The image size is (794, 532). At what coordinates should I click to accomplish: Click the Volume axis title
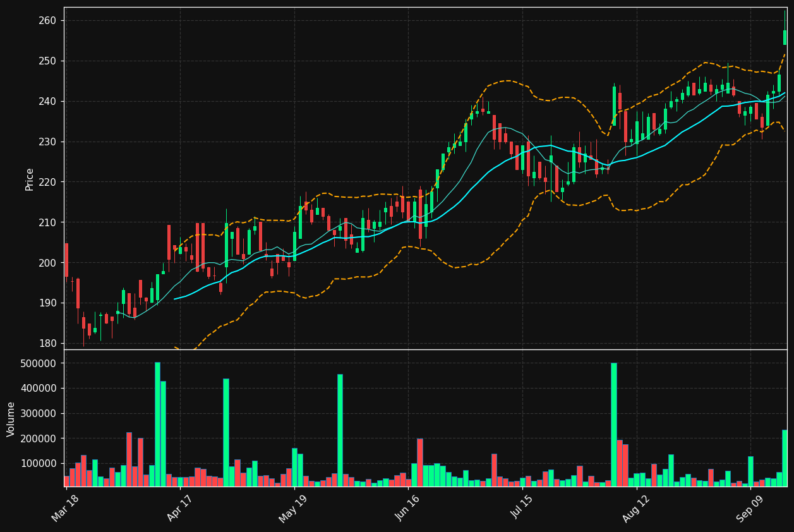coord(11,419)
